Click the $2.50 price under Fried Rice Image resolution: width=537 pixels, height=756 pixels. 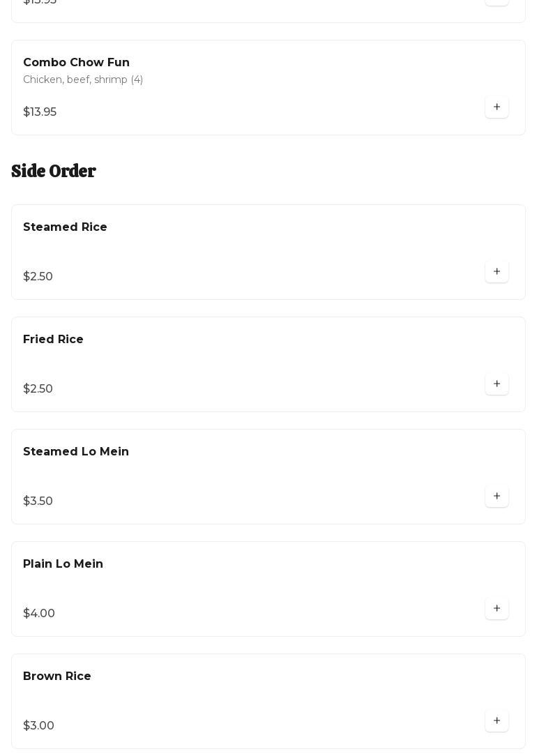[38, 389]
